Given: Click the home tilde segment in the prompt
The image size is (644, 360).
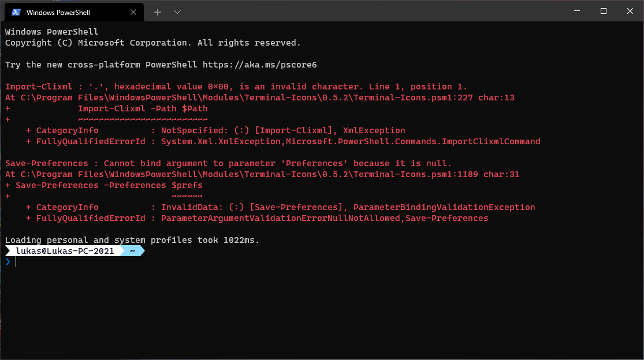Looking at the screenshot, I should pos(132,250).
